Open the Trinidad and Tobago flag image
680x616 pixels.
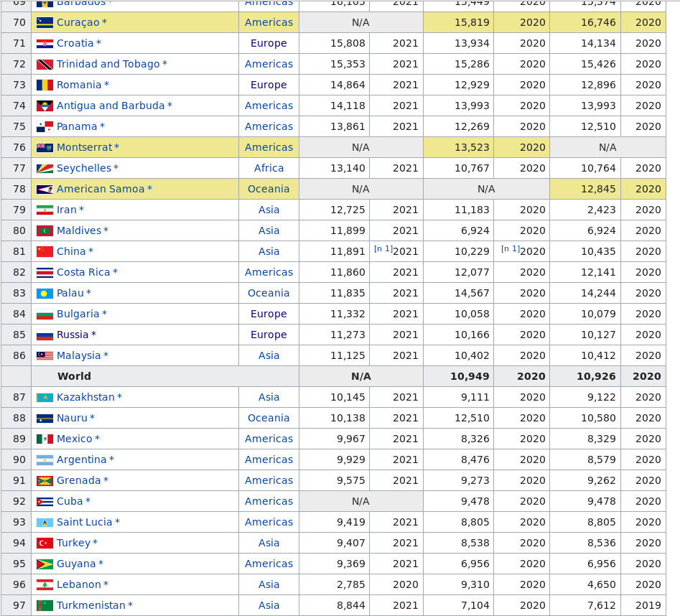coord(45,64)
